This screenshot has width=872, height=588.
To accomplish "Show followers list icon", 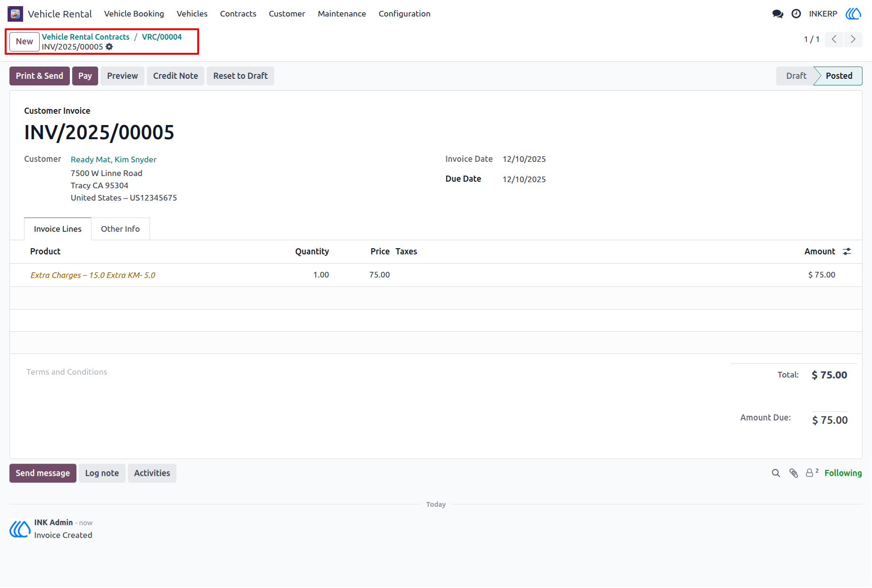I will click(x=812, y=472).
